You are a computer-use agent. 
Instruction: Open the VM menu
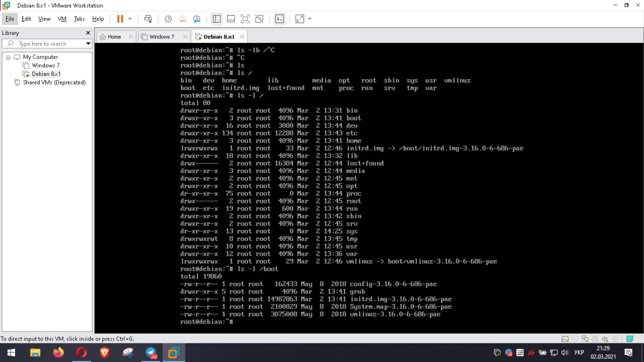click(x=62, y=19)
